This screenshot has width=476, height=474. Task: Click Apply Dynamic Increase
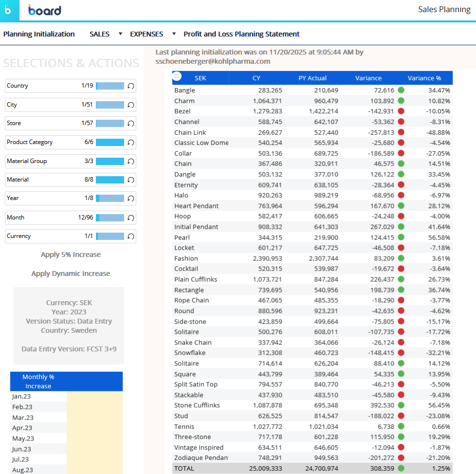tap(71, 273)
